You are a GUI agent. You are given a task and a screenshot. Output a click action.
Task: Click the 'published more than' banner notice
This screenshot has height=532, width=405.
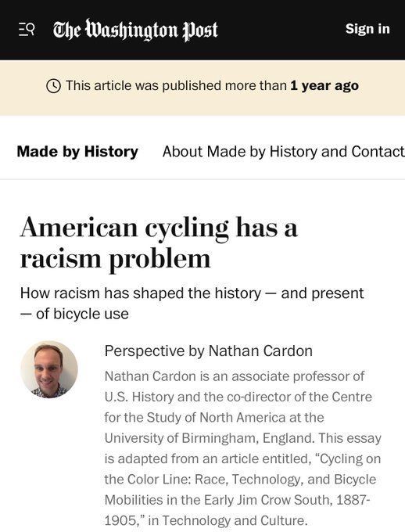[202, 86]
